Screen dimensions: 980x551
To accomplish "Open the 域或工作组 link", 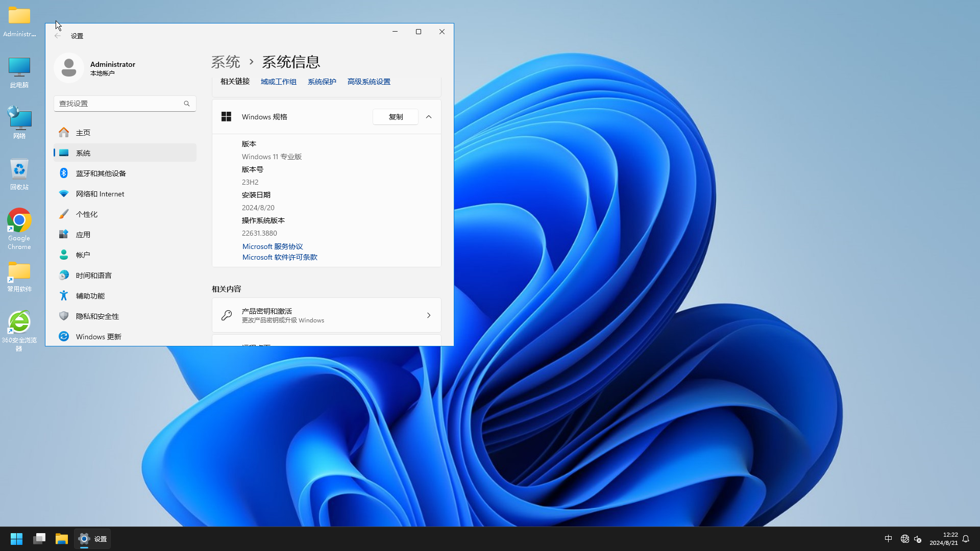I will tap(278, 82).
